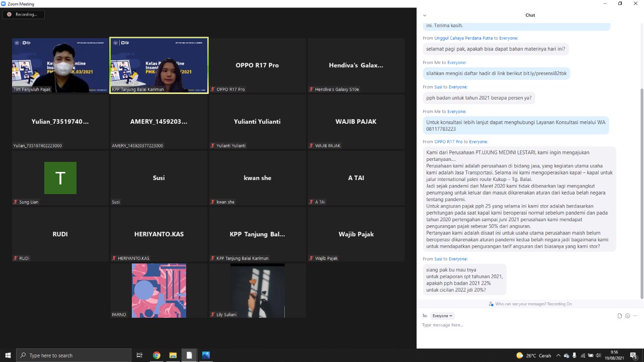Image resolution: width=644 pixels, height=362 pixels.
Task: Open the notification center icon
Action: tap(633, 355)
